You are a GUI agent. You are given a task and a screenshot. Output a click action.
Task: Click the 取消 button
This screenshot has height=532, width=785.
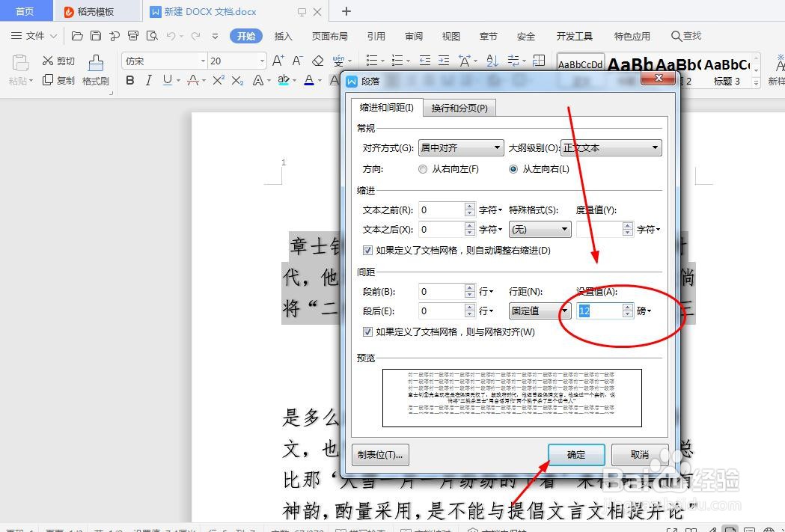(x=640, y=454)
